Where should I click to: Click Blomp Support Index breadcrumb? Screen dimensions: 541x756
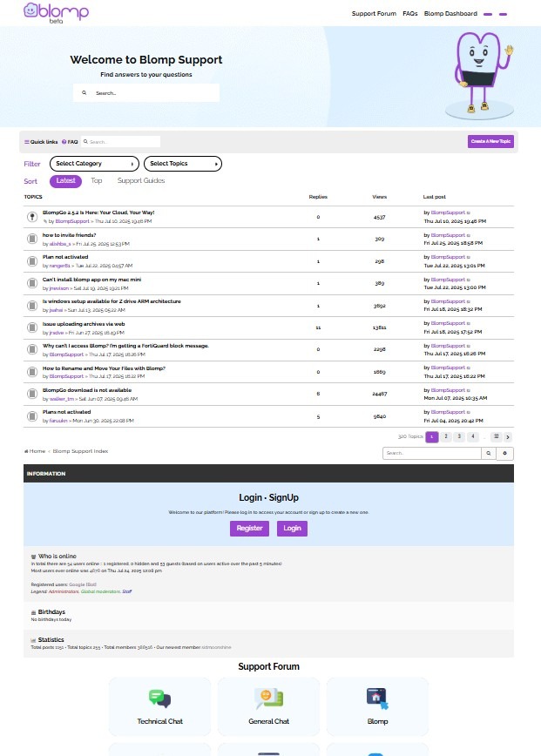[80, 451]
